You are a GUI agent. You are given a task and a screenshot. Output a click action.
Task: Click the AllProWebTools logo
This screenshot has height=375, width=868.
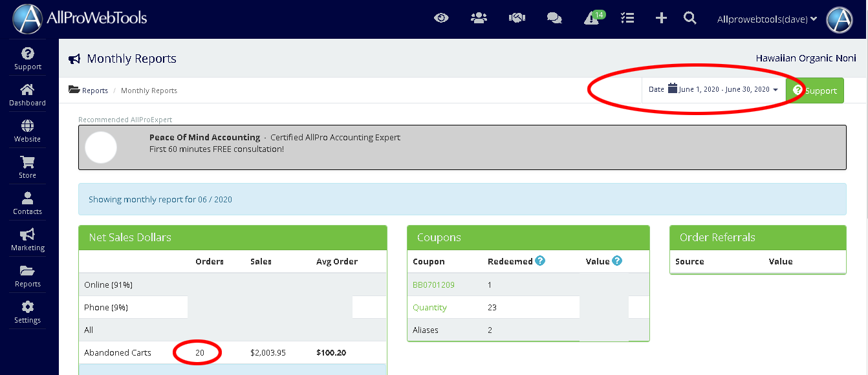click(80, 19)
